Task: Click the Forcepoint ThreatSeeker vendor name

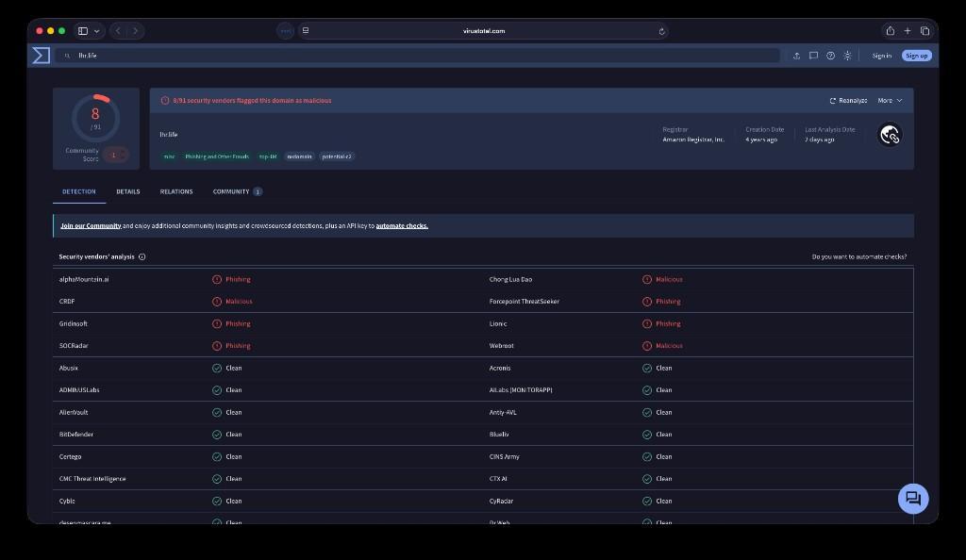Action: click(x=525, y=302)
